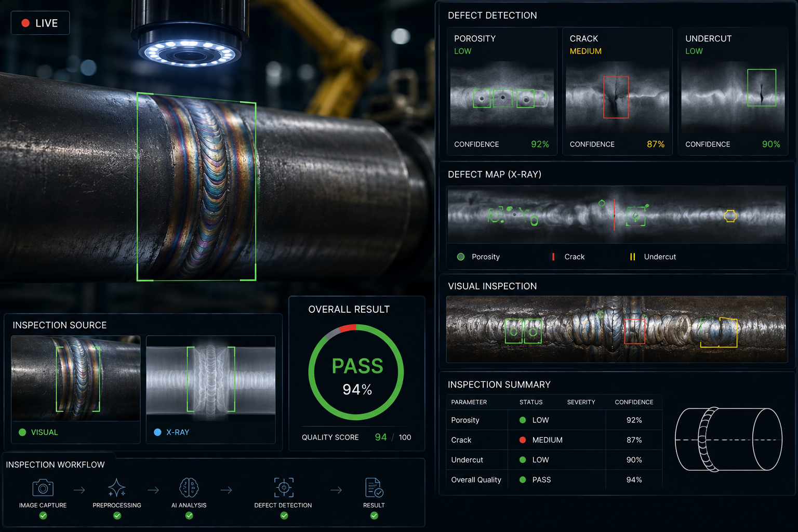Click the green check under AI Analysis
Image resolution: width=798 pixels, height=532 pixels.
click(x=189, y=515)
